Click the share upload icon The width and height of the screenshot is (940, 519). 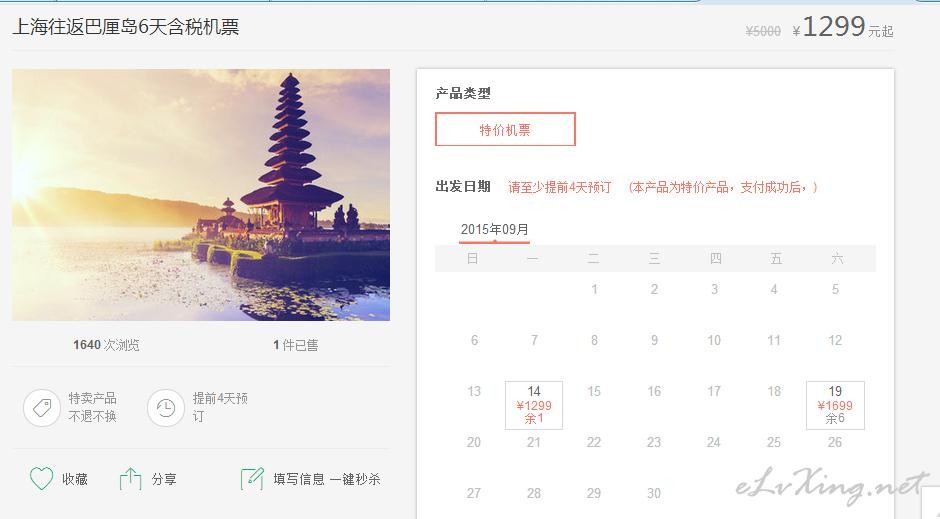(130, 479)
